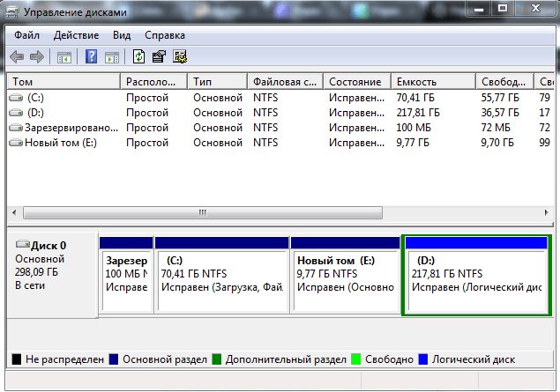The width and height of the screenshot is (560, 392).
Task: Select the (D:) 217,81 ГБ partition block
Action: (475, 280)
